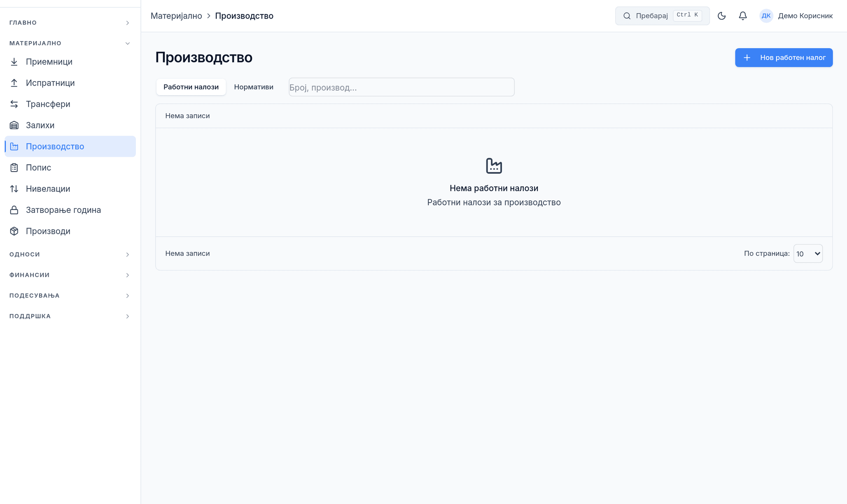Open the Пребарај Ctrl K search box
The width and height of the screenshot is (847, 504).
point(662,16)
